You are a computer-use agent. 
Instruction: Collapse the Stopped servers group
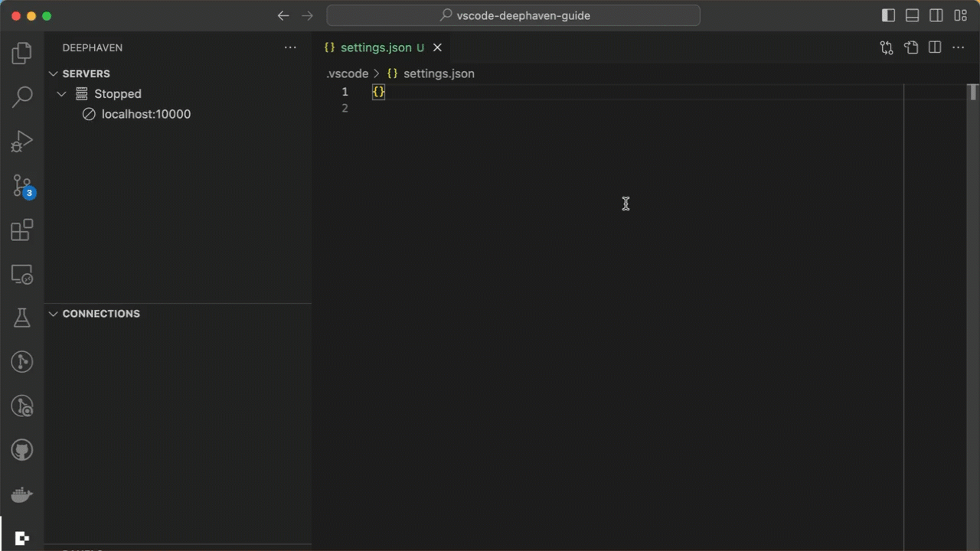pyautogui.click(x=62, y=94)
